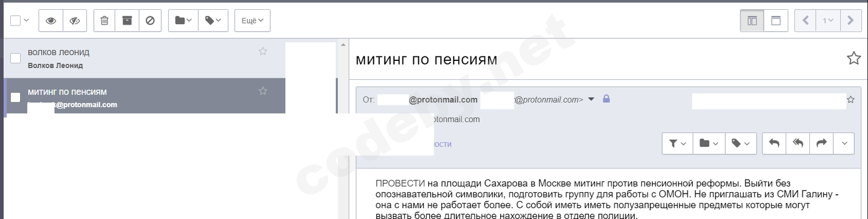Open the move-to-folder dropdown in top toolbar

(x=183, y=21)
